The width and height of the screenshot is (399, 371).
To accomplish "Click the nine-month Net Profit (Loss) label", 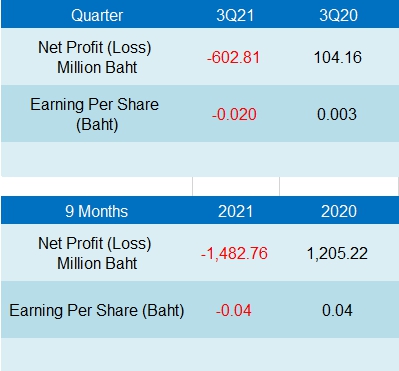I will (95, 253).
